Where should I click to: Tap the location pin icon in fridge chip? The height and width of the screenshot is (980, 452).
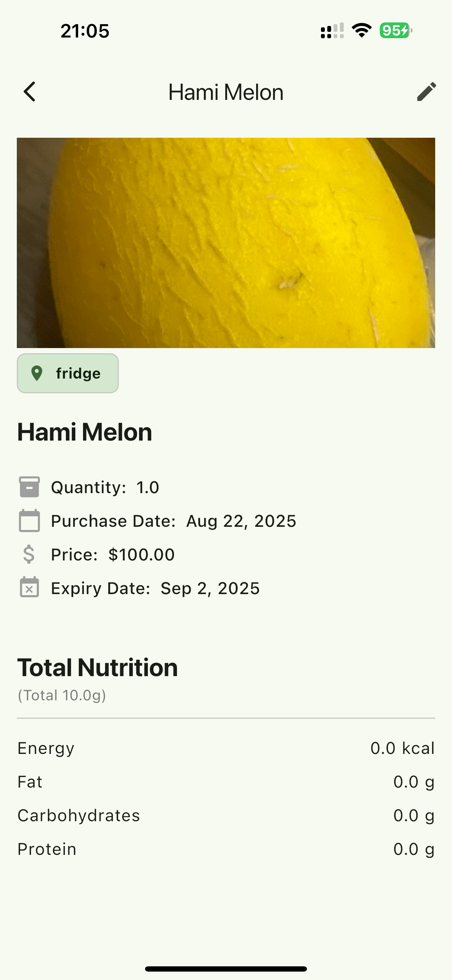tap(36, 373)
